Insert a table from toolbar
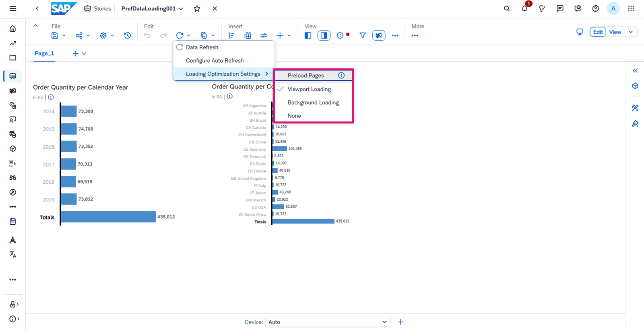 pos(248,35)
